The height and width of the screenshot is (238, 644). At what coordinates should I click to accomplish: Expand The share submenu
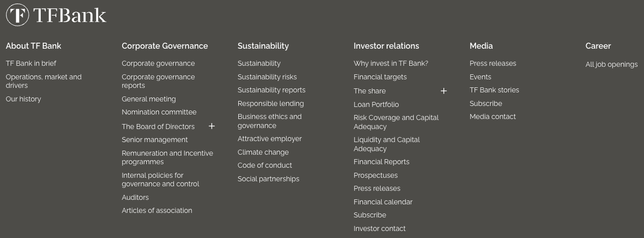point(443,91)
